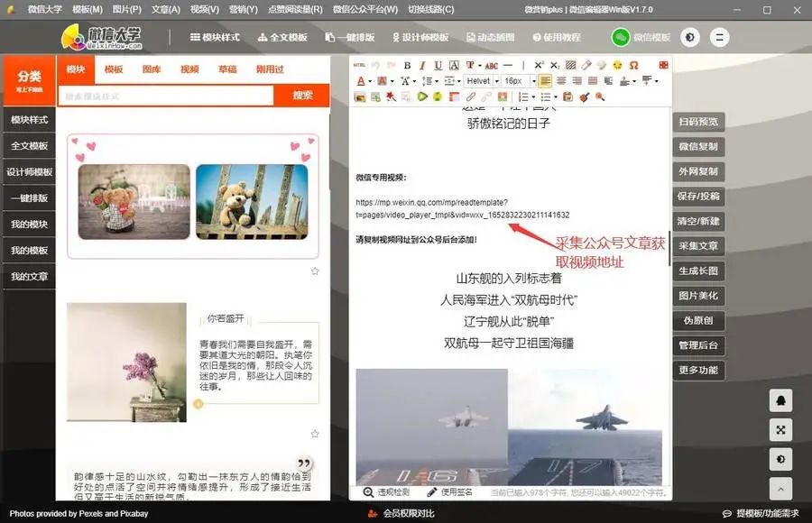Click the 微信复制 button
The image size is (812, 523).
[x=698, y=147]
